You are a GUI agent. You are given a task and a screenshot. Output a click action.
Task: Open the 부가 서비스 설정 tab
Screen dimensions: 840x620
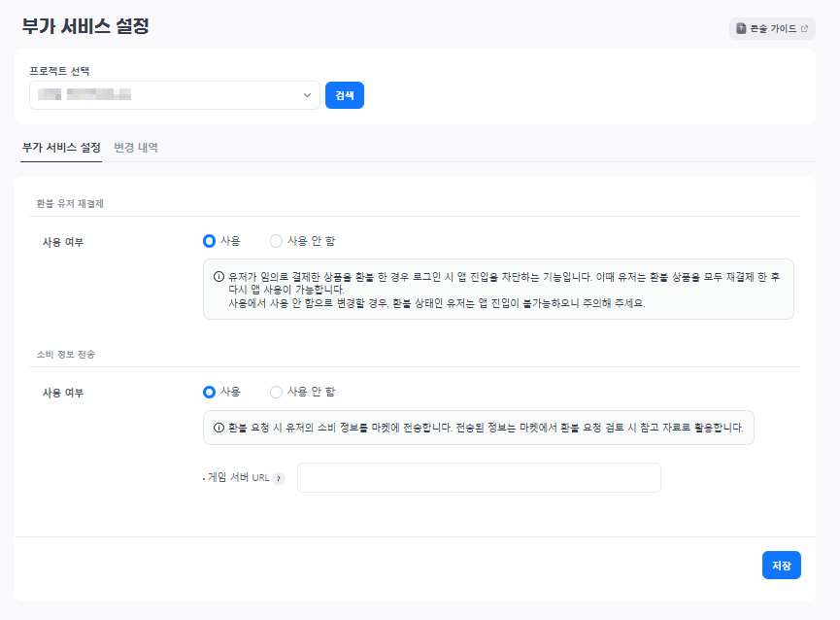coord(61,148)
